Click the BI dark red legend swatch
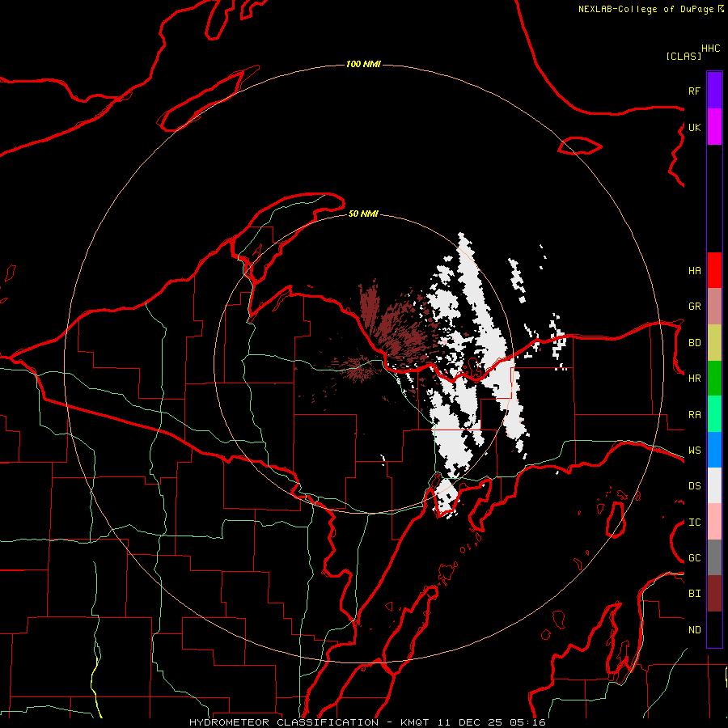This screenshot has width=728, height=728. (x=714, y=594)
